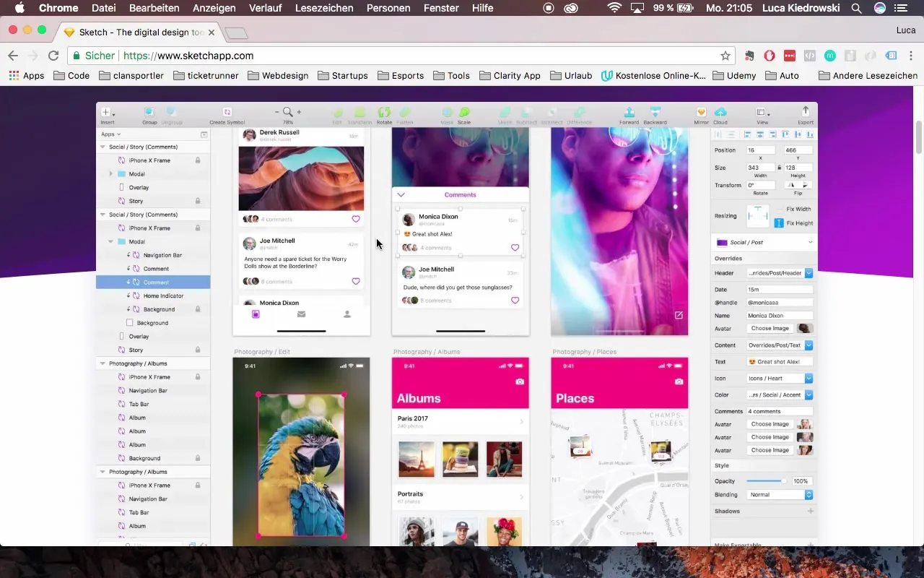Toggle lock on Modal's Background symbol layer
Viewport: 924px width, 578px height.
coord(198,309)
